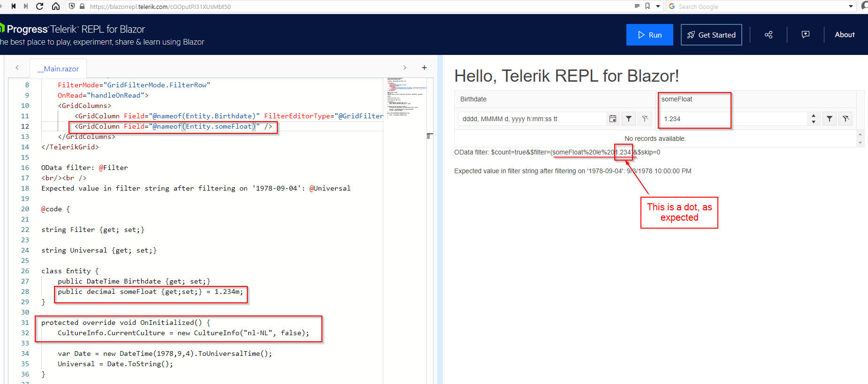
Task: Click the padlock site security icon
Action: [82, 6]
